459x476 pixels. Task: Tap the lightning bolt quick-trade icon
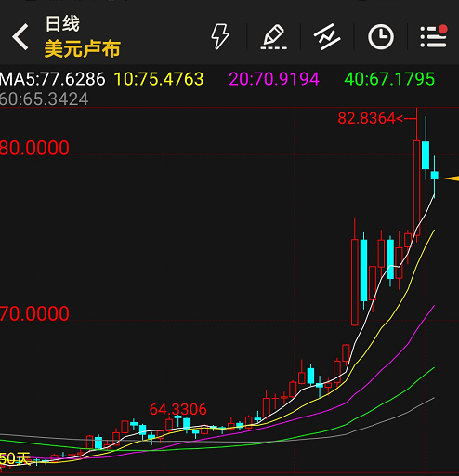tap(220, 36)
